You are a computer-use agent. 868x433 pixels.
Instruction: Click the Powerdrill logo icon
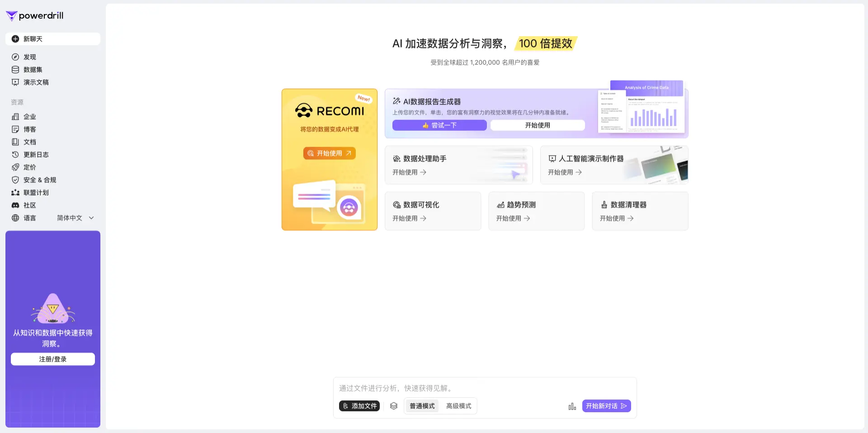coord(11,16)
